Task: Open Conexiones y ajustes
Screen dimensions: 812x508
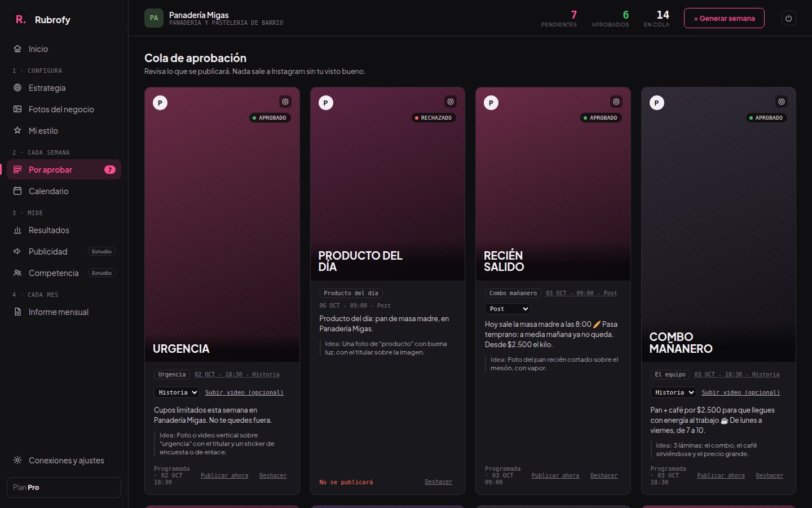Action: tap(64, 461)
